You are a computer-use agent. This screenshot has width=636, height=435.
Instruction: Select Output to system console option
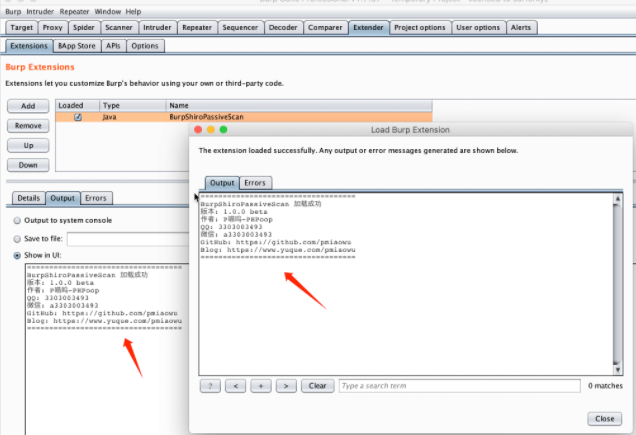pyautogui.click(x=17, y=220)
